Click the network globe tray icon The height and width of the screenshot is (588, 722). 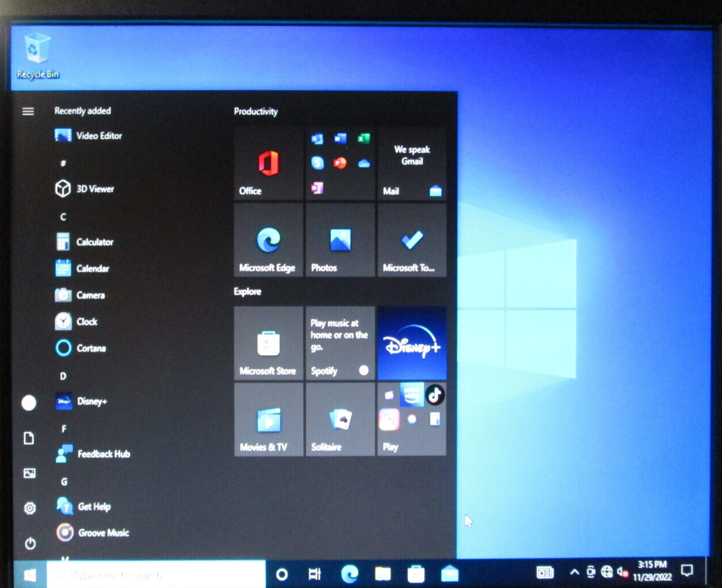point(606,572)
